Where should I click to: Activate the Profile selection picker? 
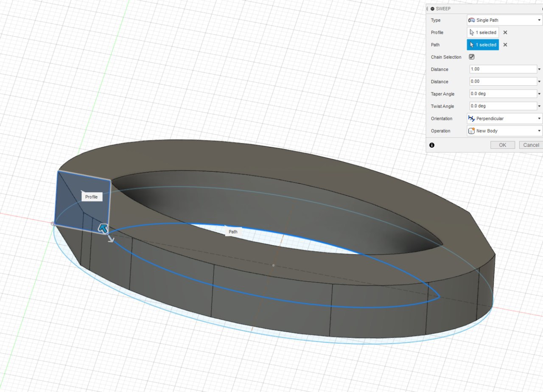[x=483, y=33]
